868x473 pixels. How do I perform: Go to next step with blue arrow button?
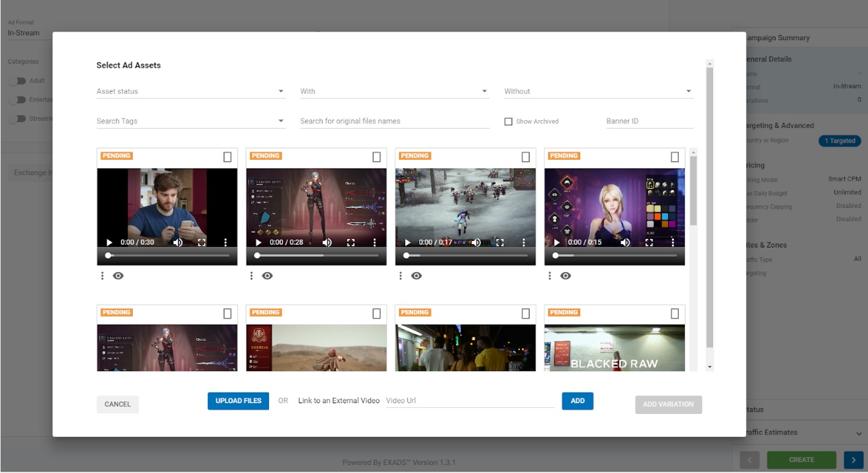[853, 460]
